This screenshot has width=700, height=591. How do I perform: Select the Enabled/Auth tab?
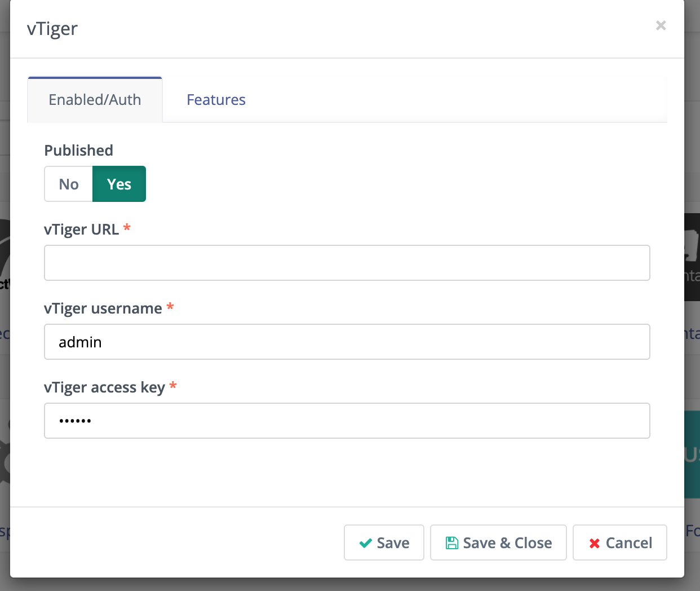click(x=95, y=100)
